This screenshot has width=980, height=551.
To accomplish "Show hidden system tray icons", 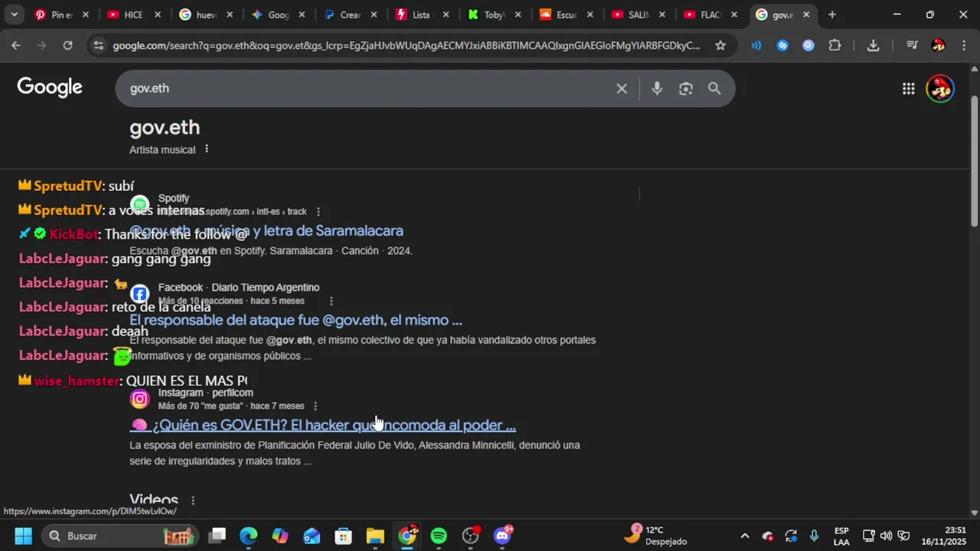I will [x=744, y=536].
